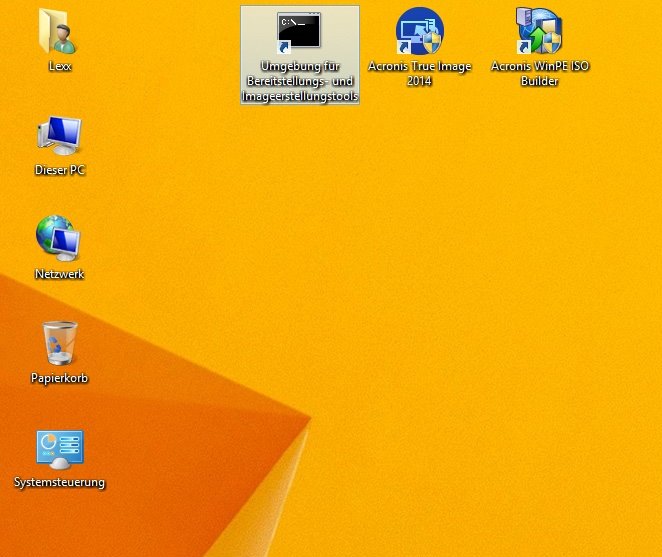The height and width of the screenshot is (557, 662).
Task: Select the Dieser PC desktop icon
Action: point(60,136)
